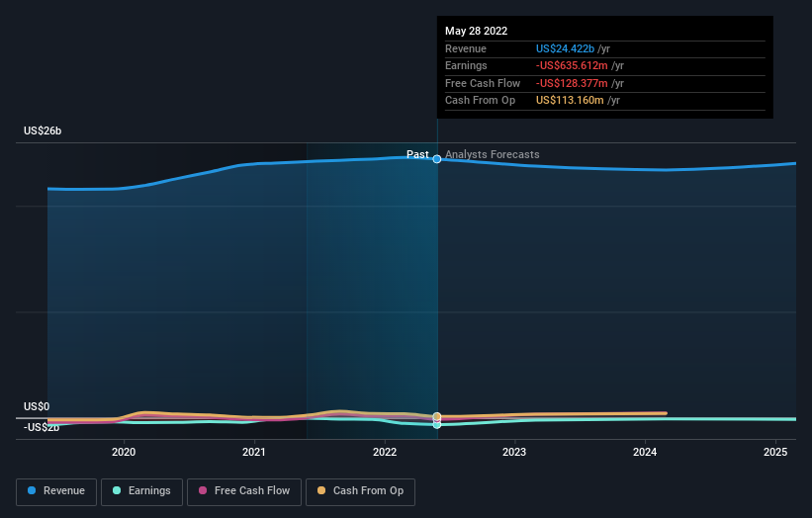Click the Cash From Op orange data point

tap(437, 416)
